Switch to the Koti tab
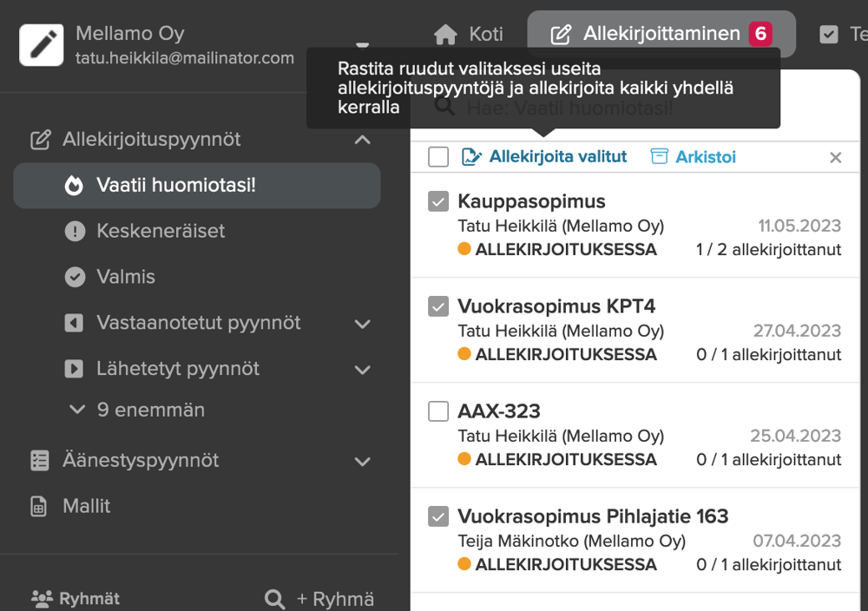The height and width of the screenshot is (611, 868). (x=469, y=35)
